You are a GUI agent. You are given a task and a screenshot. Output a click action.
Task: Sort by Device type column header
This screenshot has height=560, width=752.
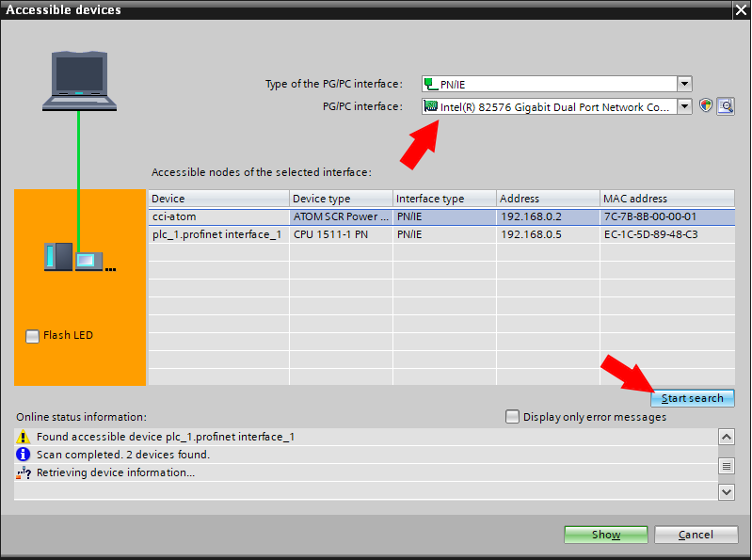341,199
